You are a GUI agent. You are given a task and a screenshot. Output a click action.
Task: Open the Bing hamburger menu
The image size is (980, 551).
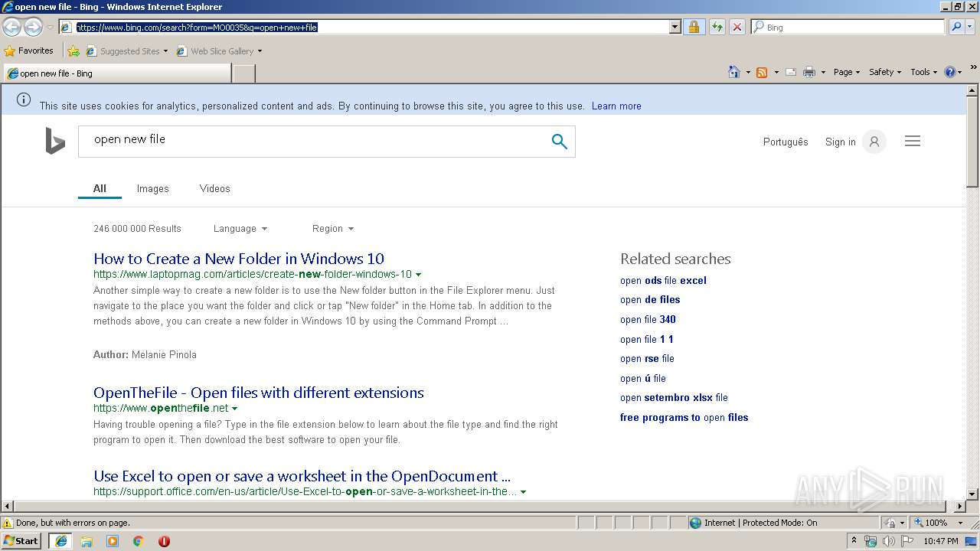(x=913, y=141)
